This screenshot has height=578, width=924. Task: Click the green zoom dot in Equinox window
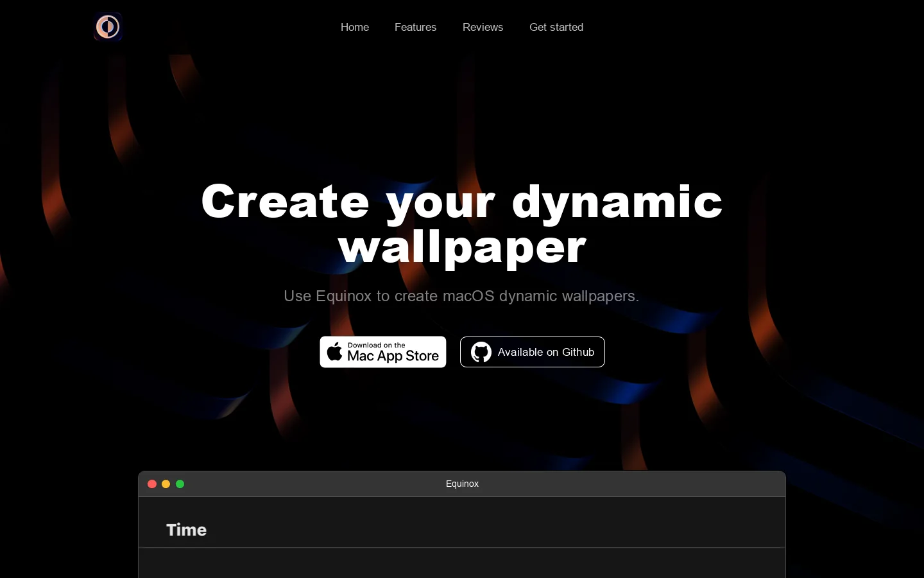180,484
